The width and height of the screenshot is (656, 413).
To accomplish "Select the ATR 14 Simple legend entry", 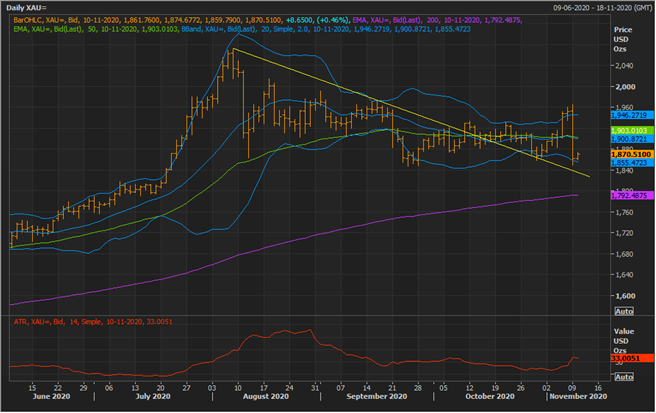I will click(x=93, y=322).
